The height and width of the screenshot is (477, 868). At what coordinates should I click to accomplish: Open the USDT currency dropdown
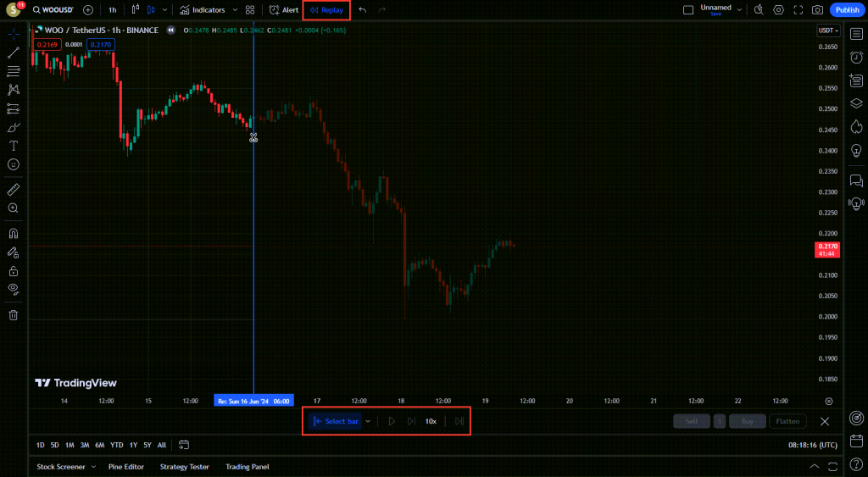[829, 31]
